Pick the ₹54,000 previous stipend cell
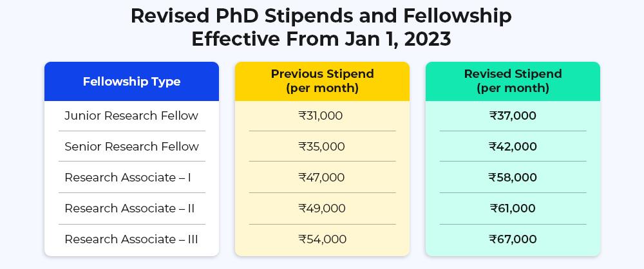 (x=322, y=239)
